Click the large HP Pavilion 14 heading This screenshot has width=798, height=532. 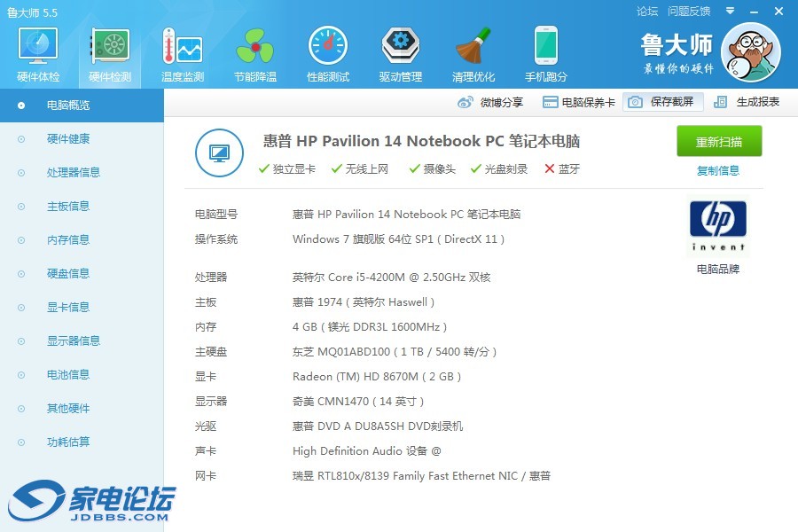pyautogui.click(x=421, y=141)
